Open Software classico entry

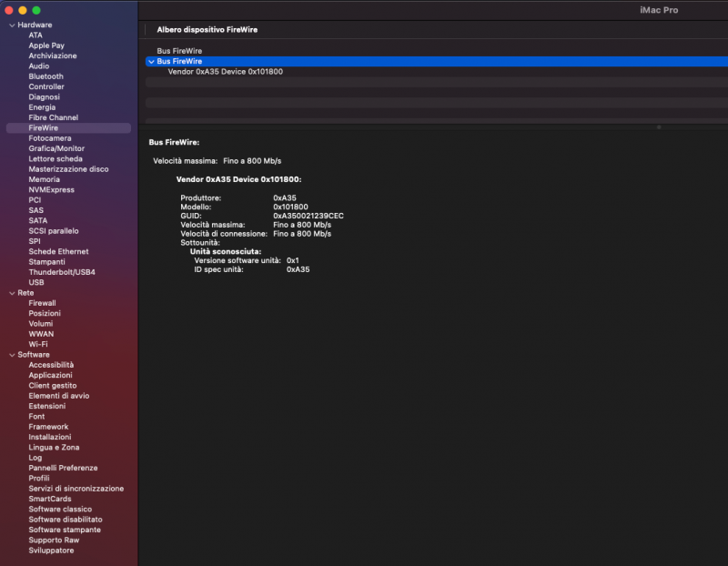click(x=60, y=510)
